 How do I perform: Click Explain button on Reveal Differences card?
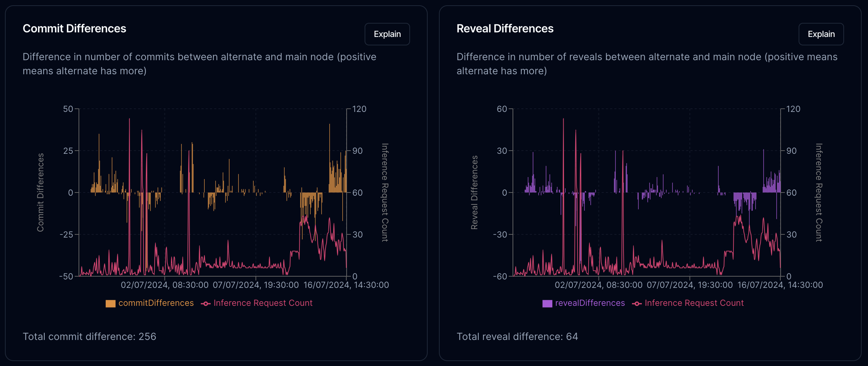point(821,34)
